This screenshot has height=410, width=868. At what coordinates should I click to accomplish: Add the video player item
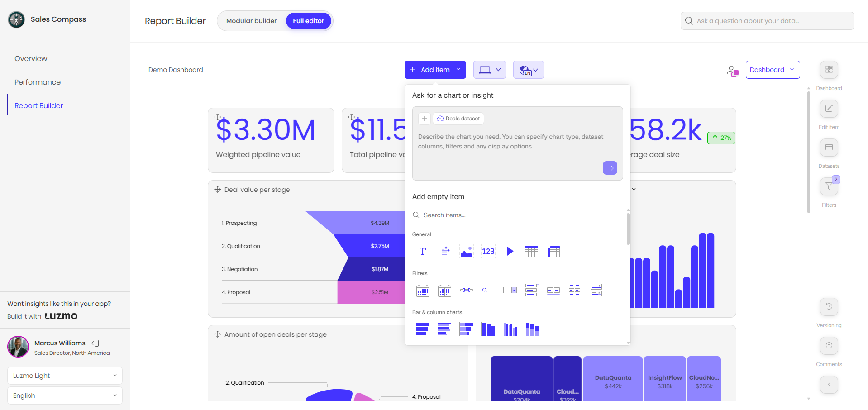(510, 251)
